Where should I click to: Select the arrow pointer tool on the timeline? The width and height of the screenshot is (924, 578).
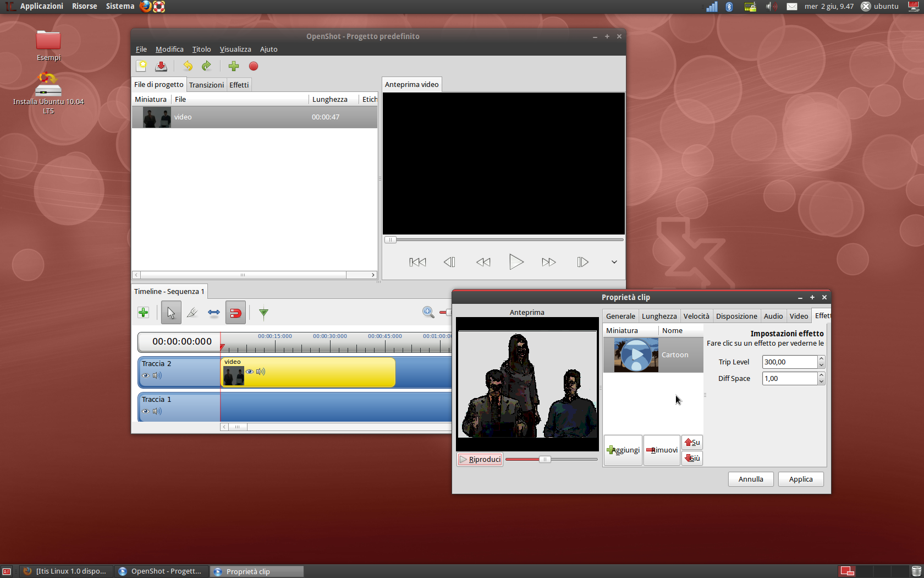pyautogui.click(x=171, y=313)
